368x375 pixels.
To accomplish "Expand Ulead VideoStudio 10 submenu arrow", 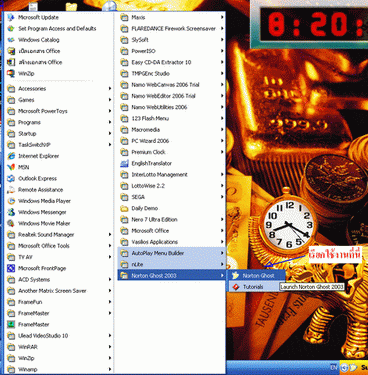I will point(110,336).
